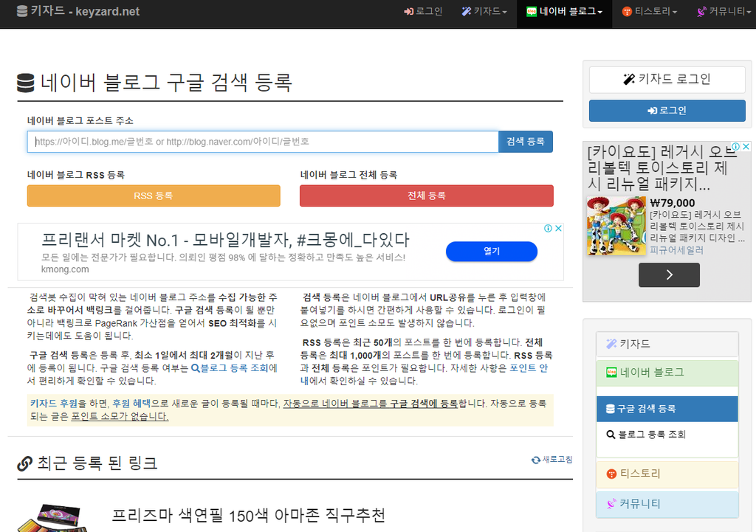
Task: Open the 네이버 블로그 dropdown in navbar
Action: [565, 12]
